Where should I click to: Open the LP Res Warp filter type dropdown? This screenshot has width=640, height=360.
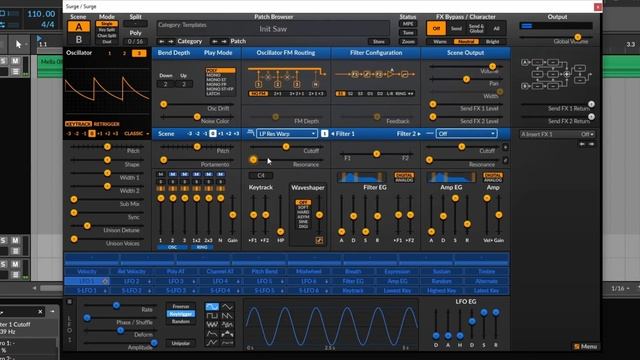pyautogui.click(x=287, y=133)
